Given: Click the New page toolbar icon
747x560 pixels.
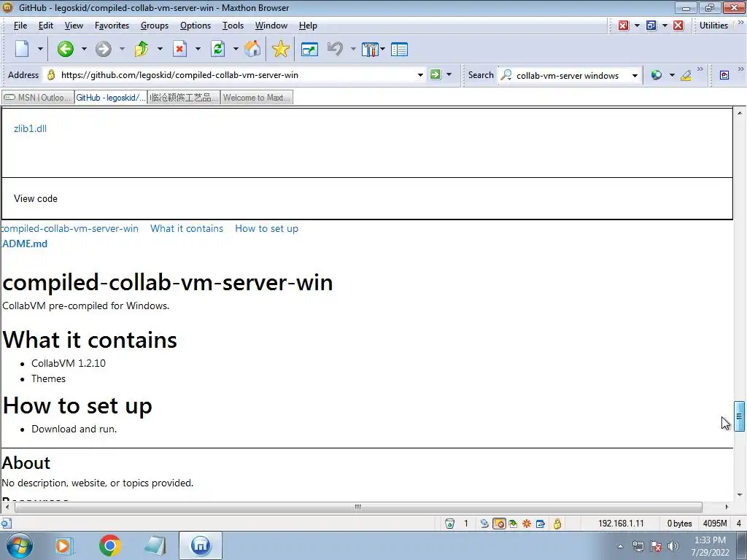Looking at the screenshot, I should click(x=22, y=49).
